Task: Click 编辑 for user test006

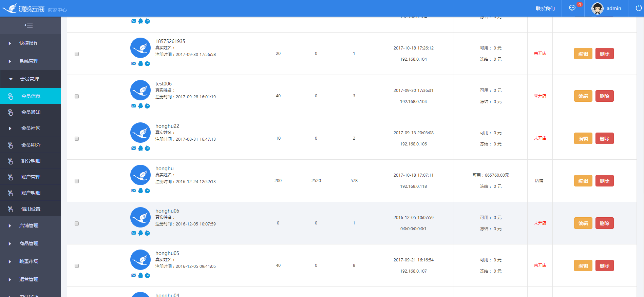Action: (x=583, y=96)
